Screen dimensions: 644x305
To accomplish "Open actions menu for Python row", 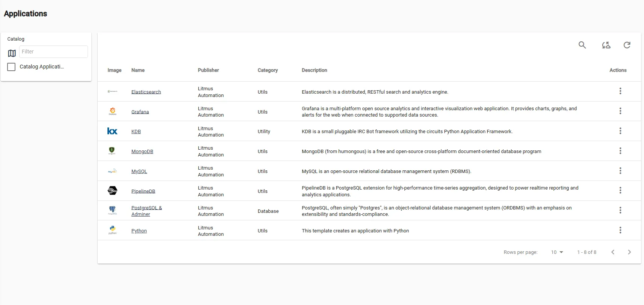I will coord(620,230).
